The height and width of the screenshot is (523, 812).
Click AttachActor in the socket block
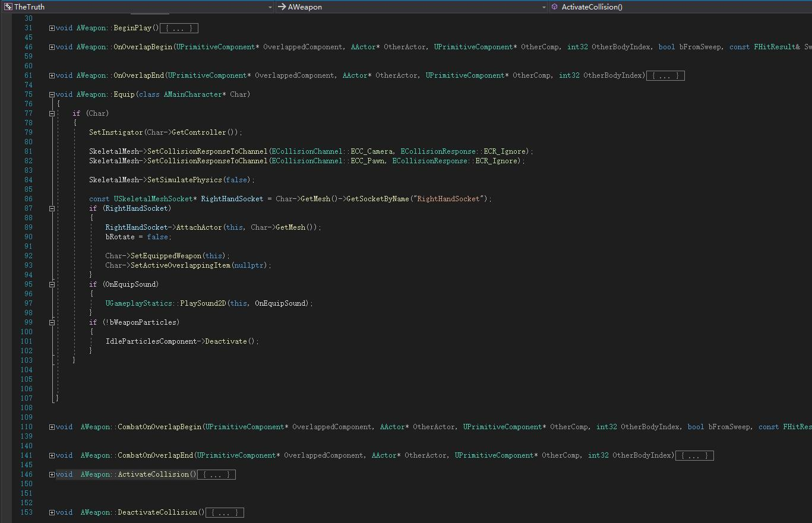coord(200,227)
